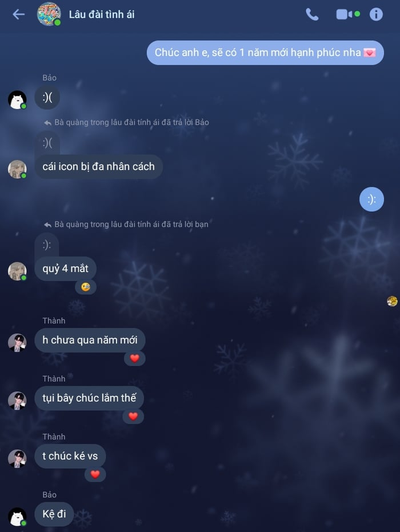Tap the heart reaction under "tụi bây chúc lắm thế"
This screenshot has width=400, height=532.
tap(133, 417)
